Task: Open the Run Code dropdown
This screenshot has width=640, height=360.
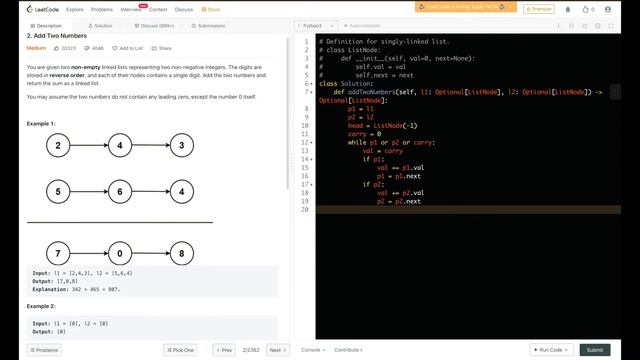Action: click(551, 350)
